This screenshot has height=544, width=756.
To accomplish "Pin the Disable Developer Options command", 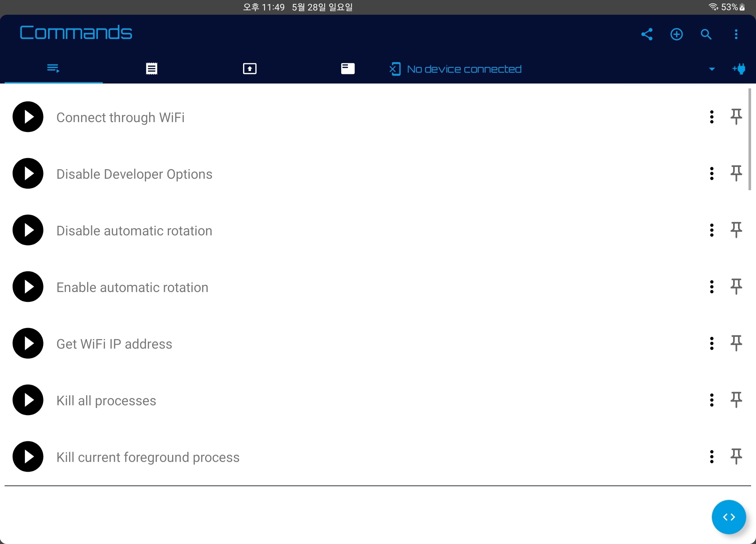I will pyautogui.click(x=736, y=173).
